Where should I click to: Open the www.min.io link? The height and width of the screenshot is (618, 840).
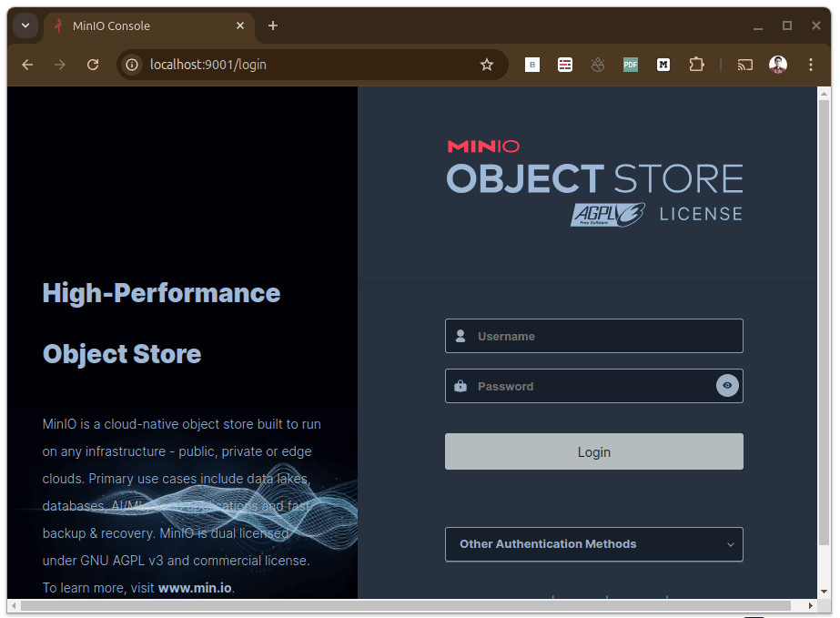point(195,588)
